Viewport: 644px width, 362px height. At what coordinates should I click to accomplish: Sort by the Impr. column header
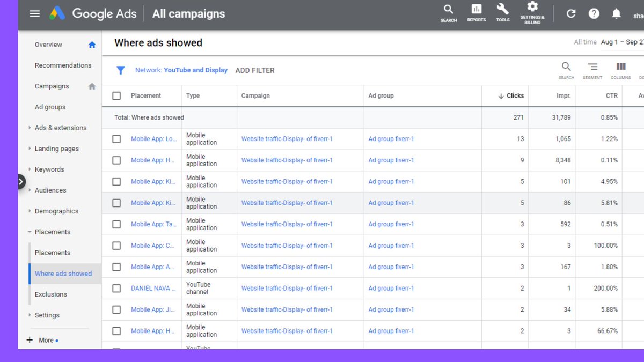(563, 96)
